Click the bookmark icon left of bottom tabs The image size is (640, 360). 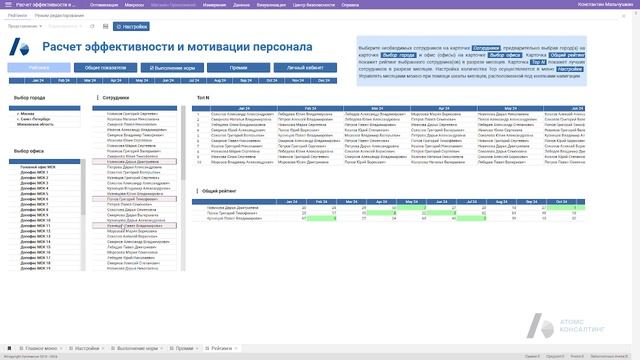pyautogui.click(x=9, y=348)
